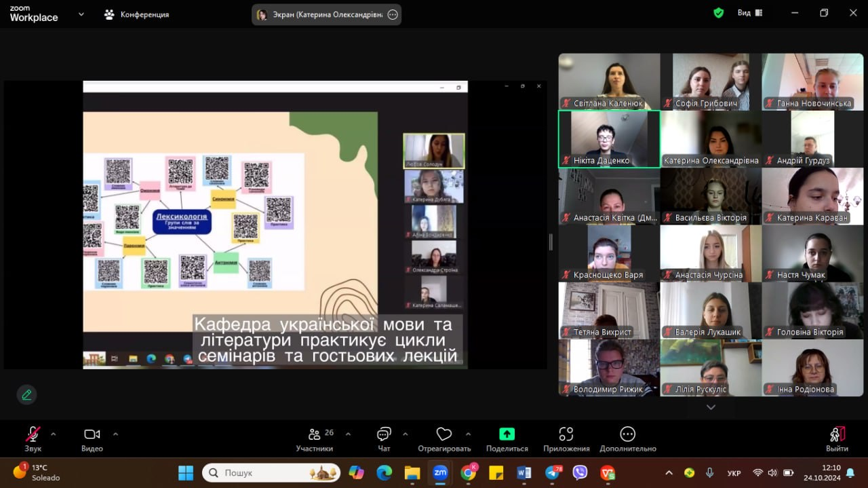868x488 pixels.
Task: Open the Участники participants panel
Action: 315,435
